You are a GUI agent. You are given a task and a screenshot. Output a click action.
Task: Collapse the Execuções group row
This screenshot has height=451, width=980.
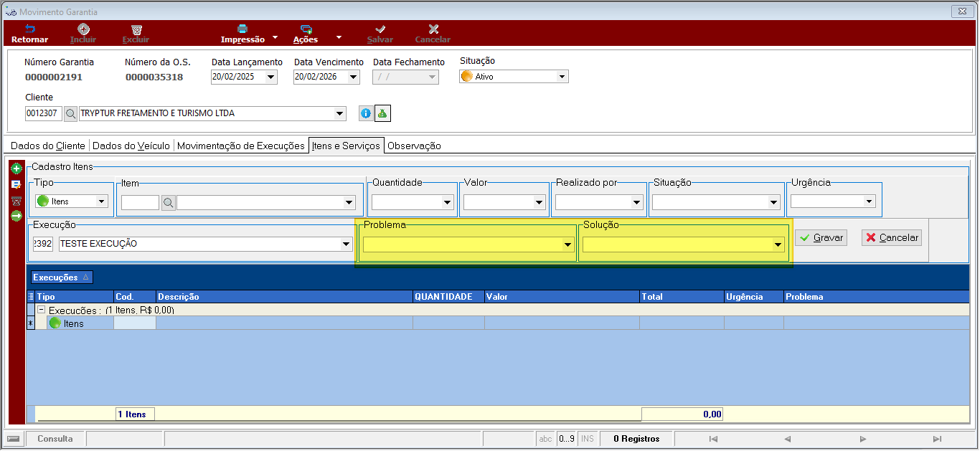click(42, 310)
